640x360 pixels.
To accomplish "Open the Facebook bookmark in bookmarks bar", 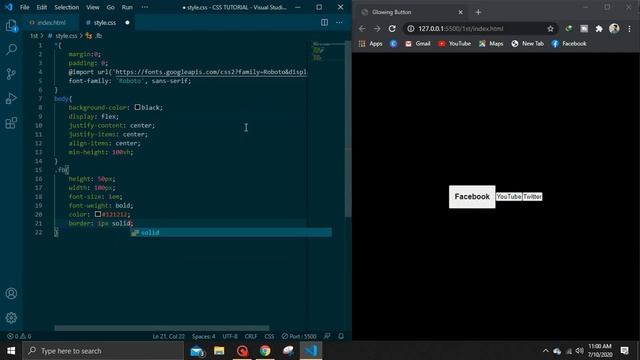I will tap(569, 44).
